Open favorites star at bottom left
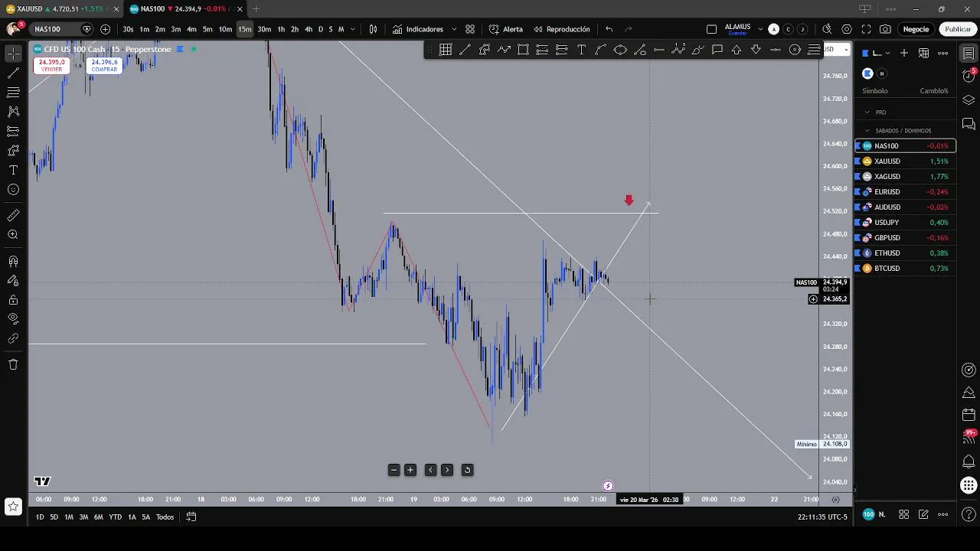The image size is (980, 551). (13, 507)
